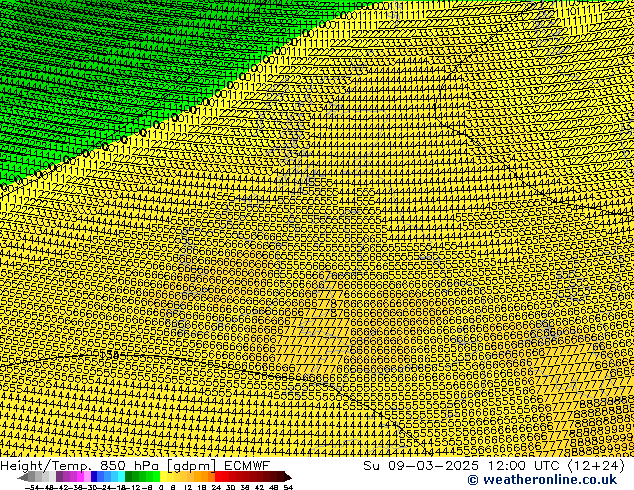
Task: Click the green segment of the temperature color scale
Action: tap(142, 477)
